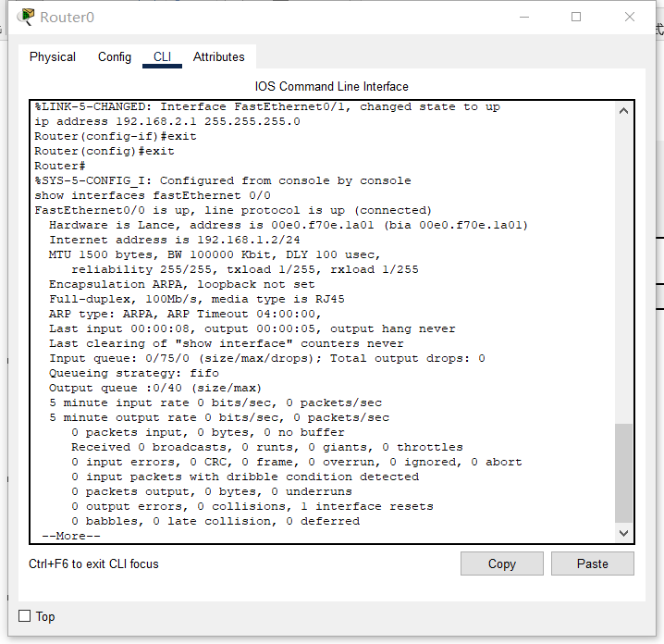Click the Router0 Packet Tracer title icon

[26, 17]
